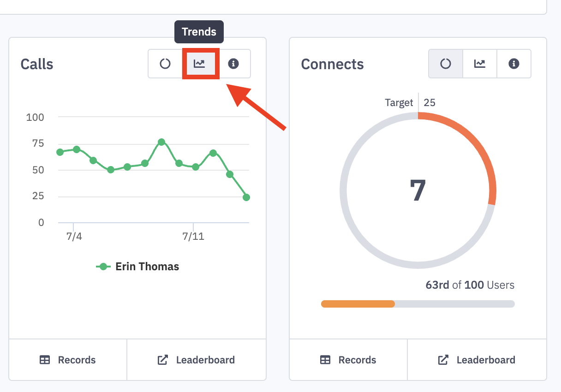Click the orange Connects ranking progress bar
561x392 pixels.
[358, 304]
